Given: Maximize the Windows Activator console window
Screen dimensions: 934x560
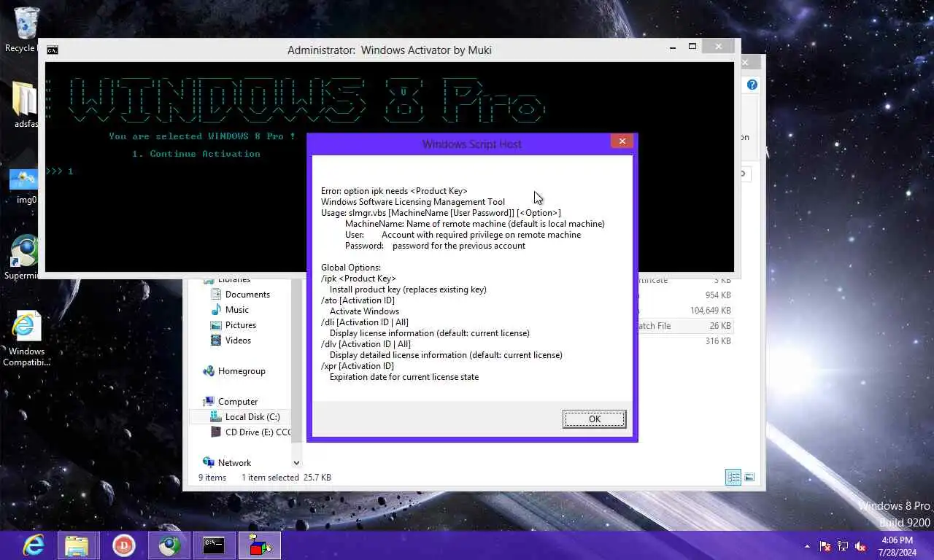Looking at the screenshot, I should (x=692, y=47).
